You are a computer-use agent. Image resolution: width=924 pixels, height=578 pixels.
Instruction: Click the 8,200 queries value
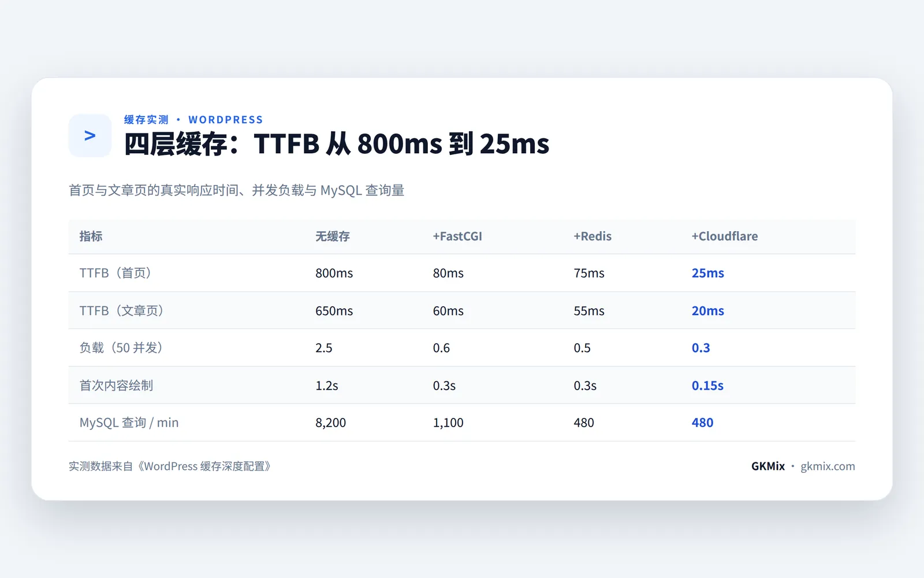[x=330, y=423]
